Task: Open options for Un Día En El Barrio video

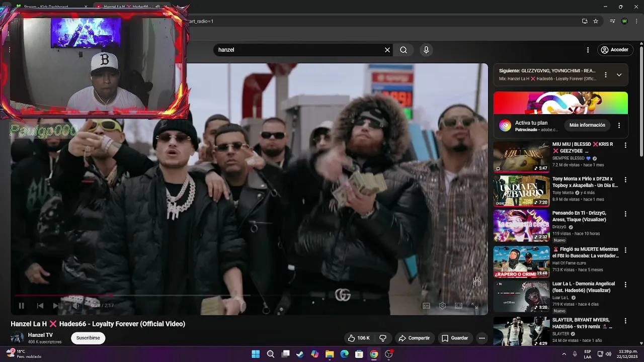Action: point(625,179)
